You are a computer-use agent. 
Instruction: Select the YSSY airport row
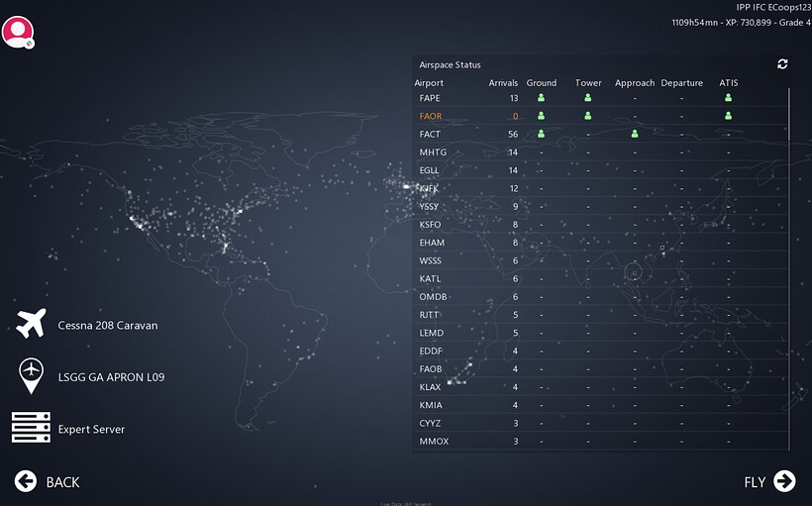coord(601,206)
